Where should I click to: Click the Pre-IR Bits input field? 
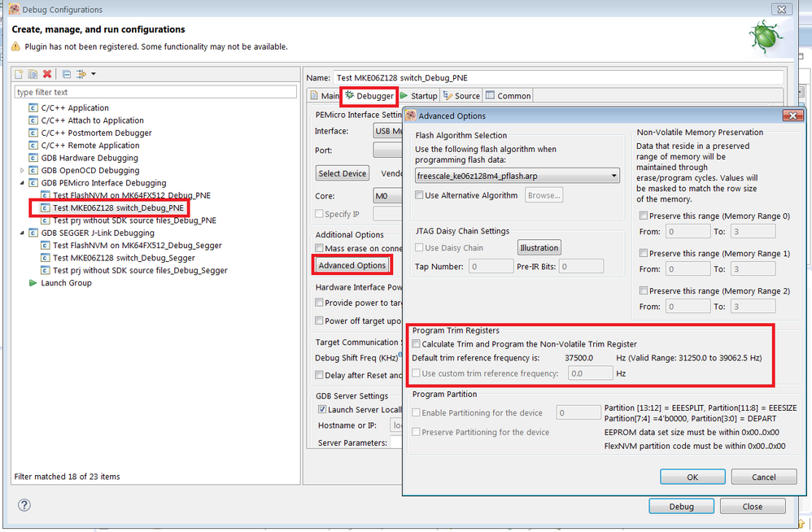pyautogui.click(x=581, y=267)
